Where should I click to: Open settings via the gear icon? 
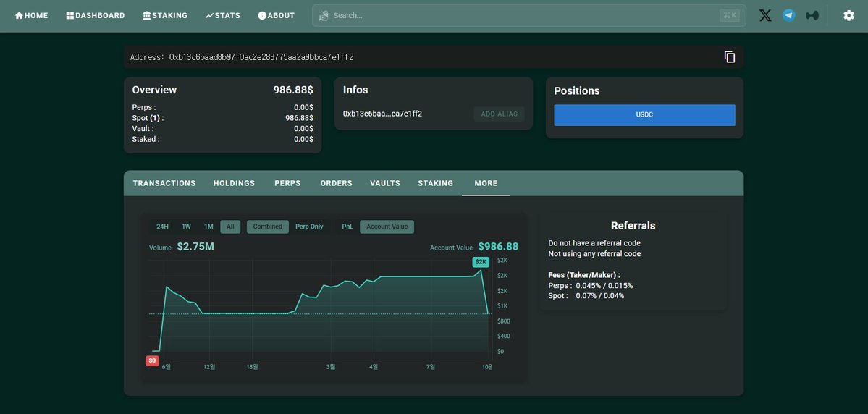[x=848, y=15]
